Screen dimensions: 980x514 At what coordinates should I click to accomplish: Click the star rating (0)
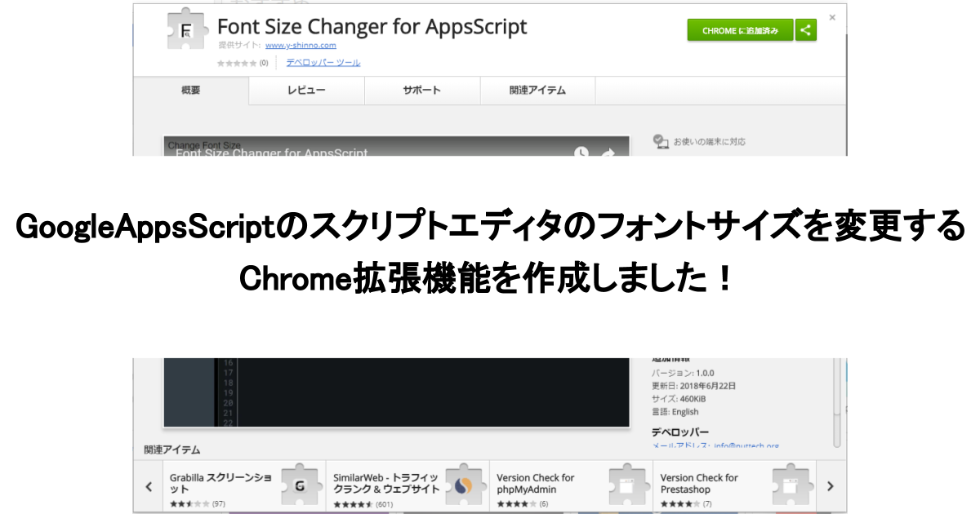click(243, 63)
